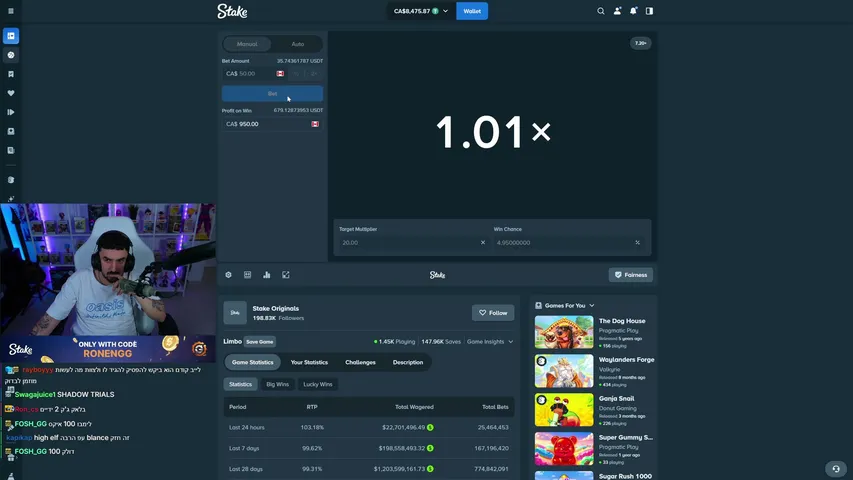Open The Dog House game thumbnail

564,332
